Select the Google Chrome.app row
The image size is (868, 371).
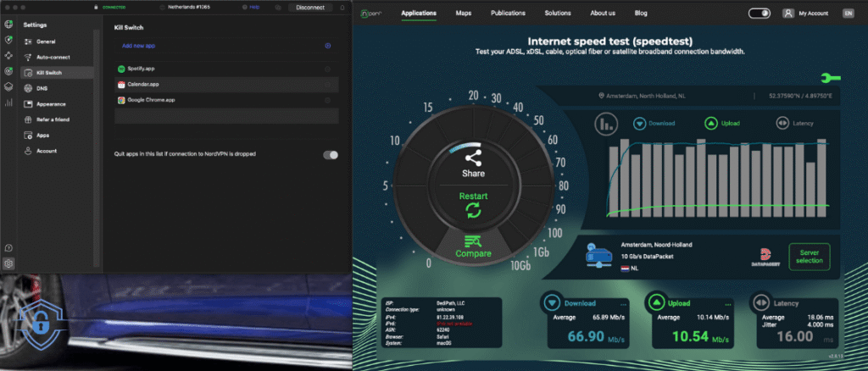(226, 100)
